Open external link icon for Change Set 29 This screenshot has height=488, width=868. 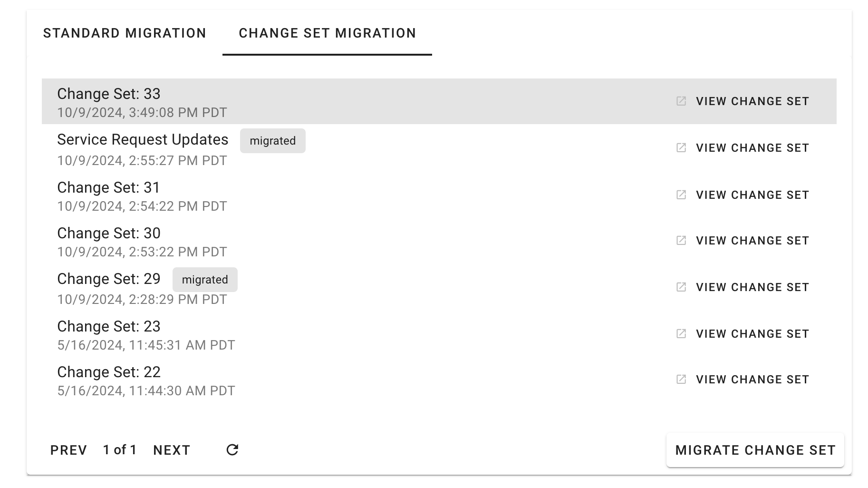coord(681,287)
